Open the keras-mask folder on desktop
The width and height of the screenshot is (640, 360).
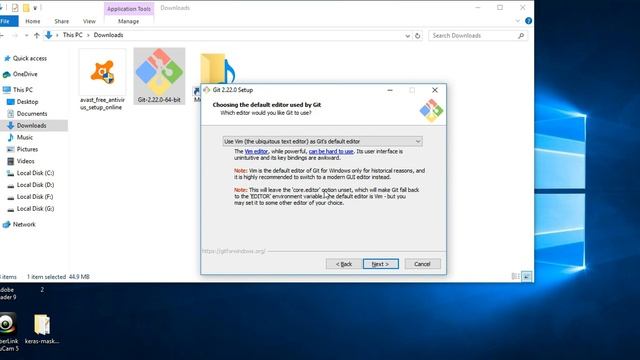42,329
